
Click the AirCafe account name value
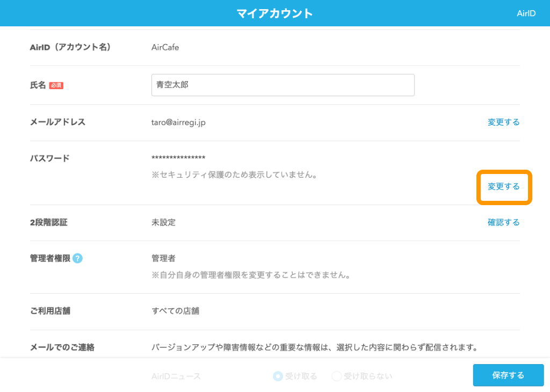pos(165,47)
